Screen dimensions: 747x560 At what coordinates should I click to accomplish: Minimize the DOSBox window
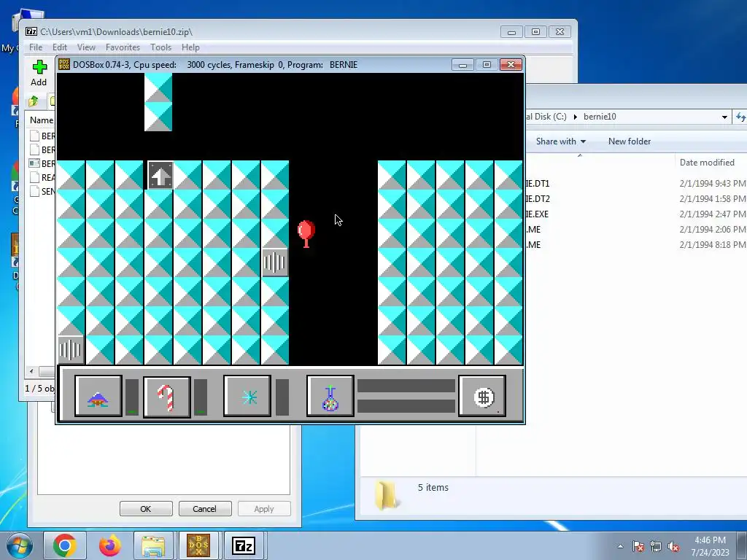(x=462, y=65)
